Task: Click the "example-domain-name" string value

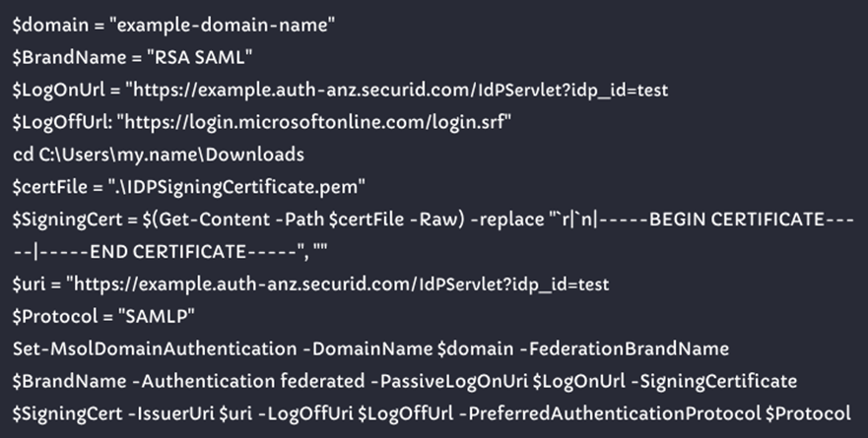Action: [211, 25]
